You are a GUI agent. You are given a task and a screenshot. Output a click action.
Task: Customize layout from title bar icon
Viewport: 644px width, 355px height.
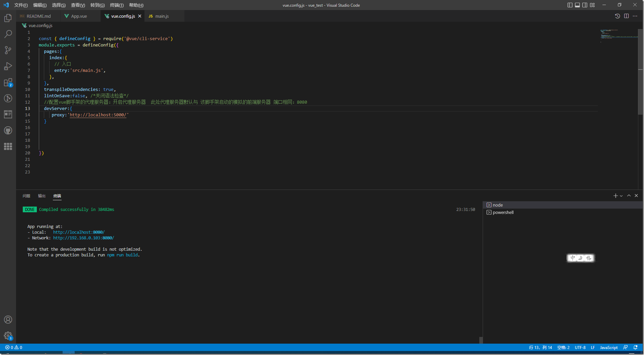592,5
